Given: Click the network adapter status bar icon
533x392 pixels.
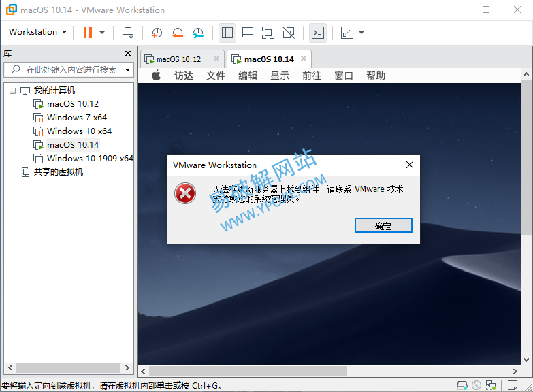Looking at the screenshot, I should (x=491, y=386).
